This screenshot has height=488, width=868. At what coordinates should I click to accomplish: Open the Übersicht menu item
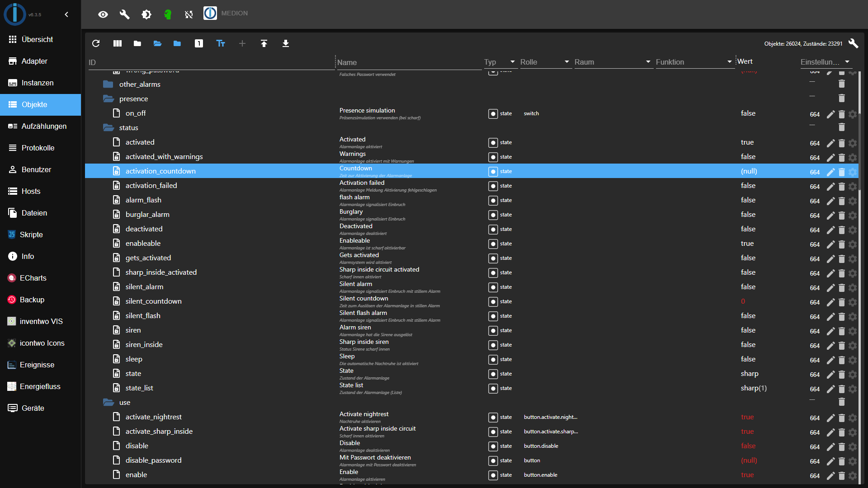point(41,39)
